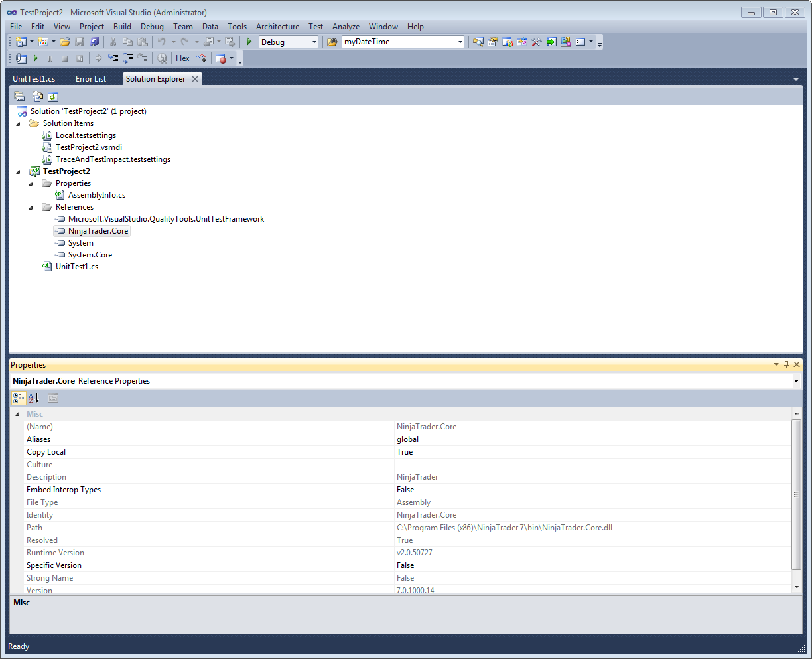Image resolution: width=812 pixels, height=659 pixels.
Task: Click the Specific Version value False
Action: 405,565
